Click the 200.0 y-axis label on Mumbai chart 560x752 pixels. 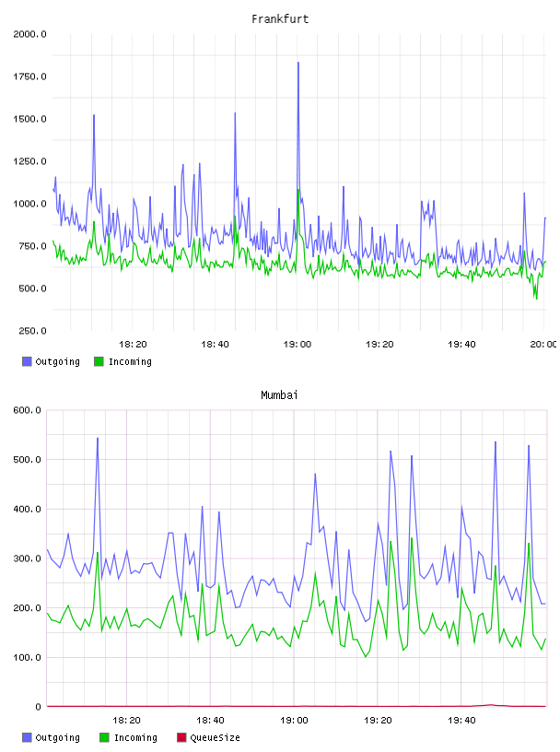tap(28, 607)
